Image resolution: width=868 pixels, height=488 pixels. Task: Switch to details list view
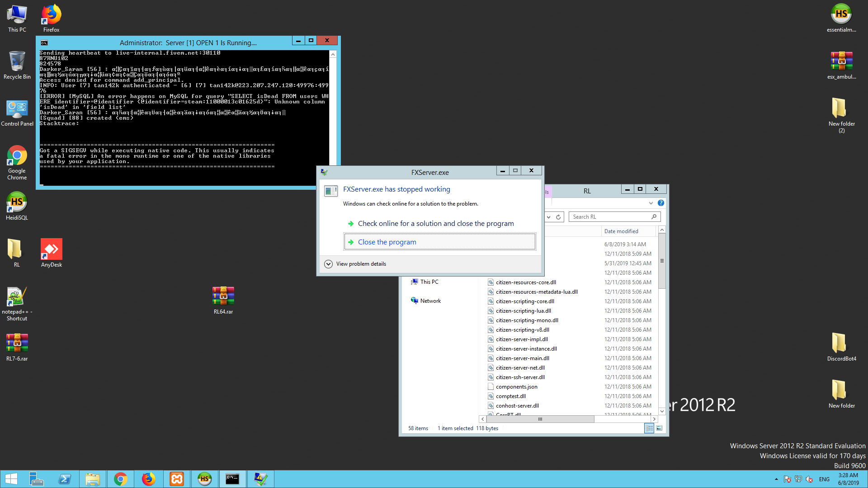(649, 428)
